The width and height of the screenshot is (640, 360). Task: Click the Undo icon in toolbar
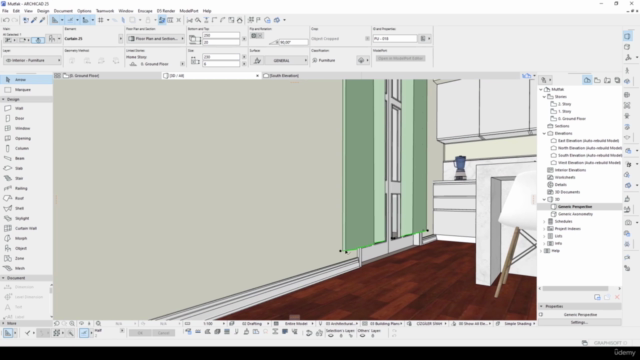(x=6, y=20)
